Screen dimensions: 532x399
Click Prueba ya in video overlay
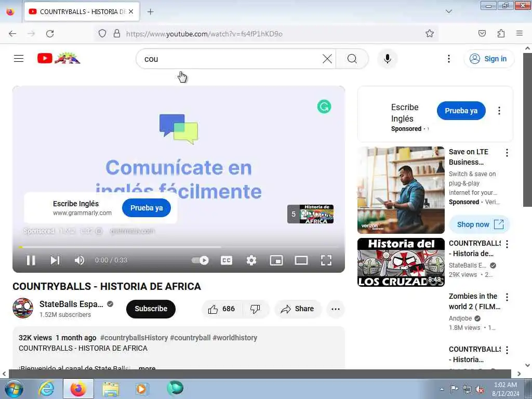(x=147, y=208)
